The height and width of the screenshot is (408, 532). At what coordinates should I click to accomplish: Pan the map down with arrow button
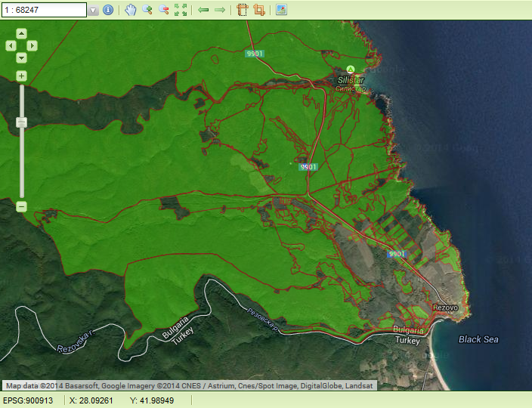(21, 58)
